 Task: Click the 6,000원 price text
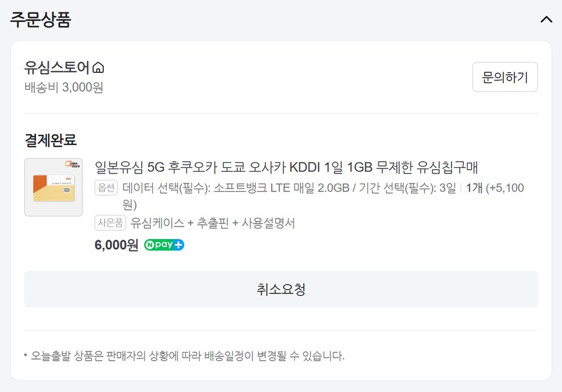click(116, 245)
